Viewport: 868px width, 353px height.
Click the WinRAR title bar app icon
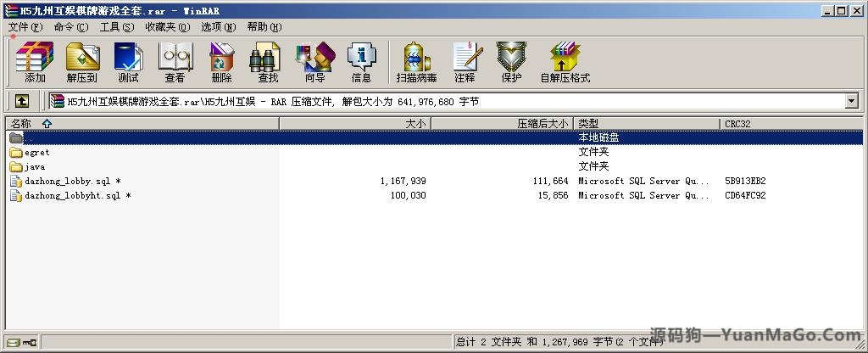coord(11,10)
